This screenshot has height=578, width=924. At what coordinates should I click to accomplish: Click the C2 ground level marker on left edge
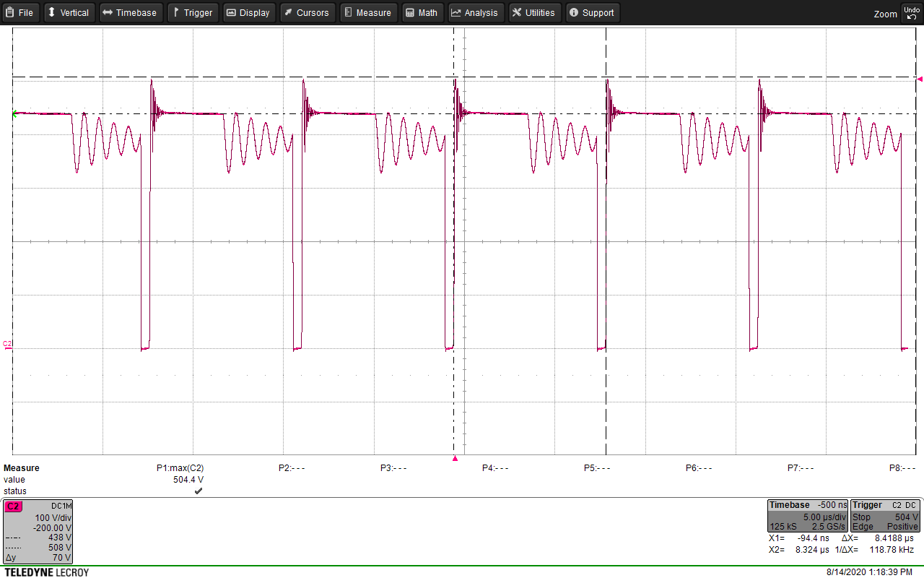tap(7, 345)
